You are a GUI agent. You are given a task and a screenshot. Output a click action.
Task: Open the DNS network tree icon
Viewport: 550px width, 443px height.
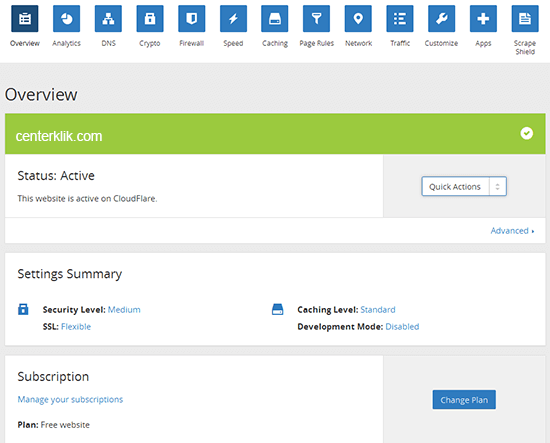tap(108, 19)
